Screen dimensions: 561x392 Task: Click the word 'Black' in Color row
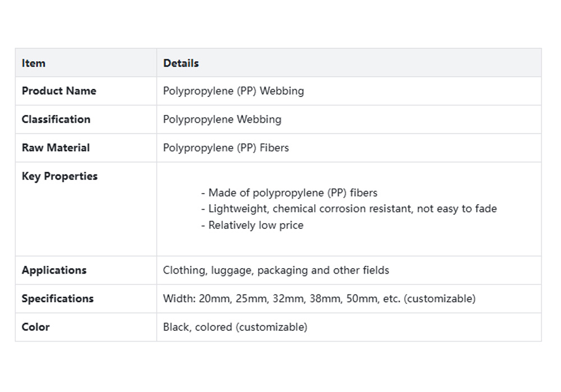click(176, 327)
